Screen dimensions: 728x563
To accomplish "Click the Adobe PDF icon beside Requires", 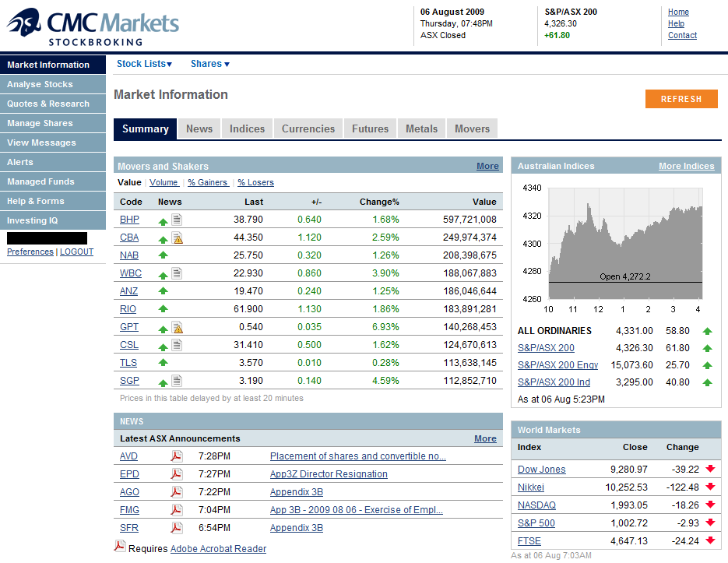I will pos(120,546).
